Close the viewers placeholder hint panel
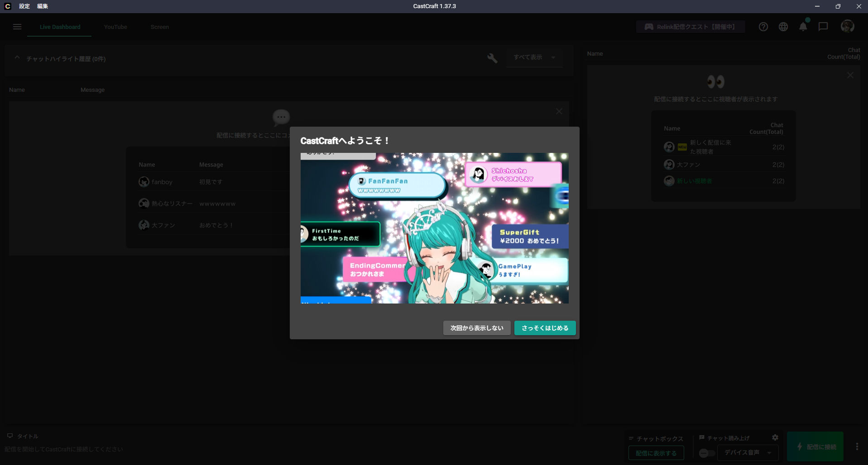The image size is (868, 465). tap(850, 75)
